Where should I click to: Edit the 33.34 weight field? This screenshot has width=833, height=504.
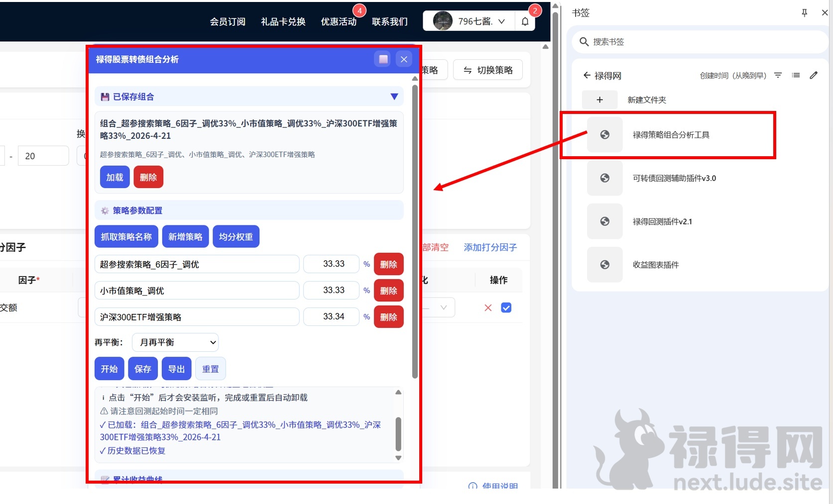tap(332, 316)
